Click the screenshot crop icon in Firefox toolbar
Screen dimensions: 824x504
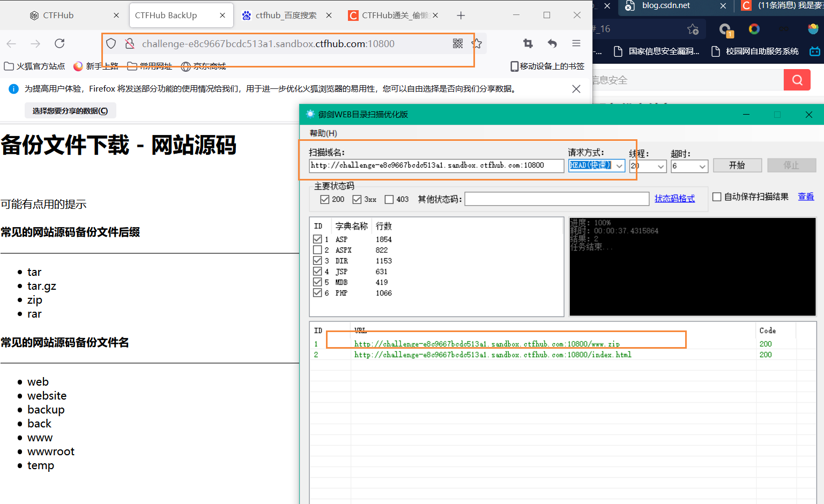click(x=528, y=43)
